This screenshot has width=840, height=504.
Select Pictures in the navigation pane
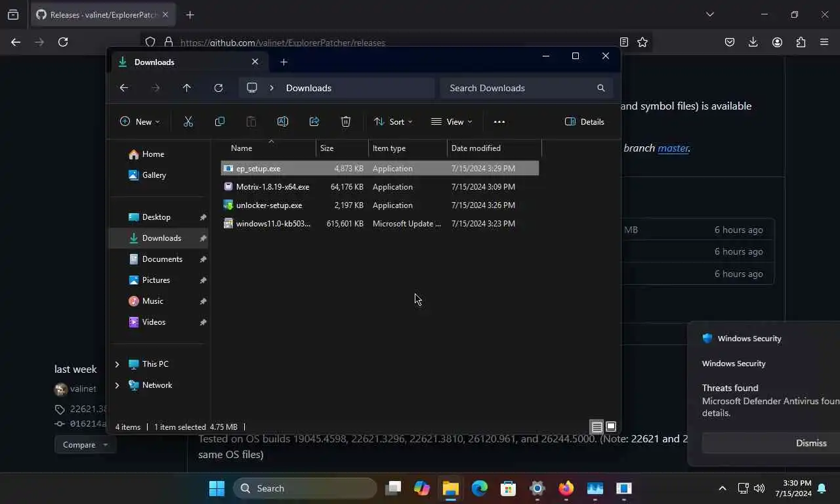click(x=159, y=280)
